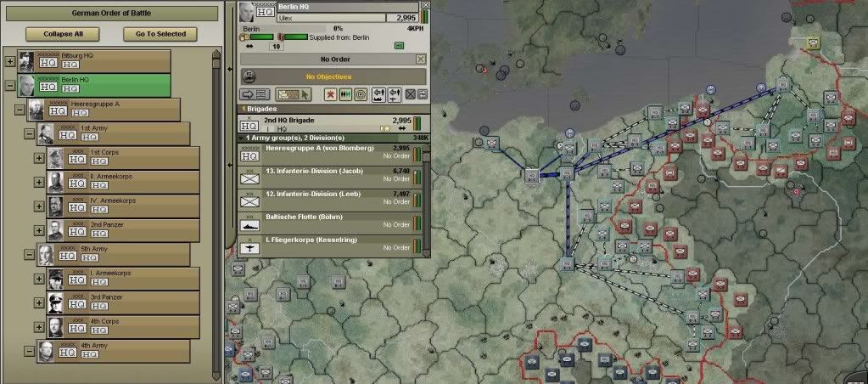Screen dimensions: 868x384
Task: Select Bitburg HQ in order of battle
Action: (x=93, y=61)
